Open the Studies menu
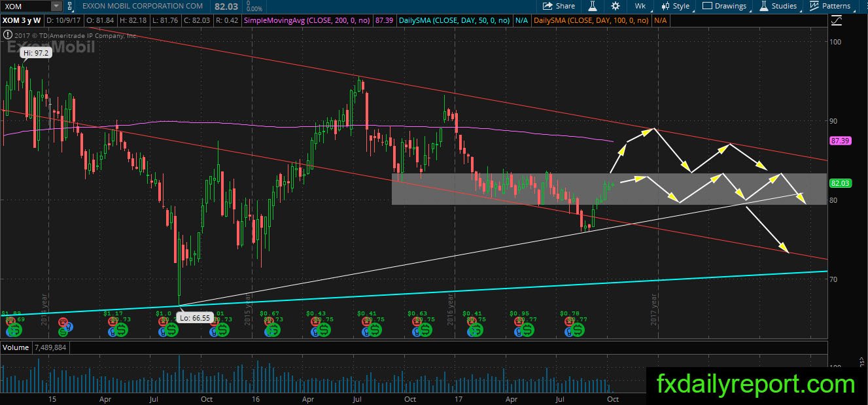 (x=778, y=6)
